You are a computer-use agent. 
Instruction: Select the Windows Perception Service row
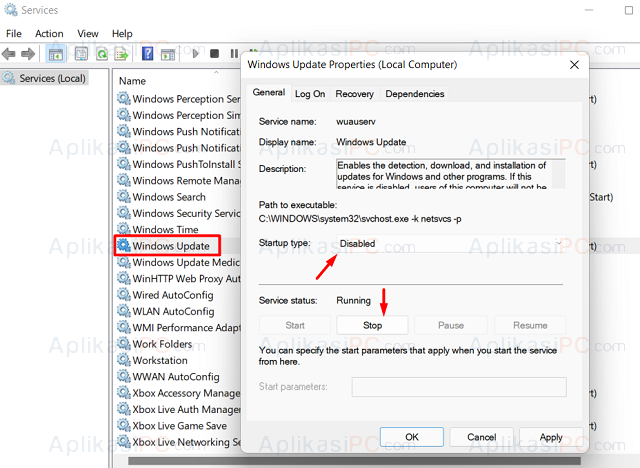pos(178,99)
